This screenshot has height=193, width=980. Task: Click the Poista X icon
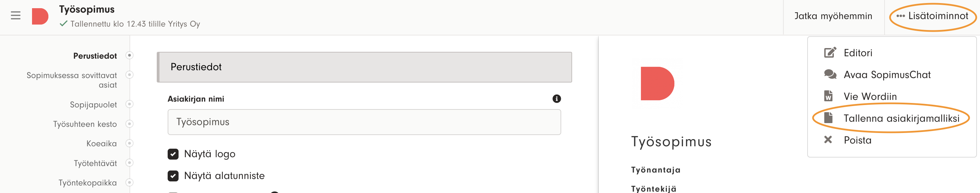click(x=828, y=140)
